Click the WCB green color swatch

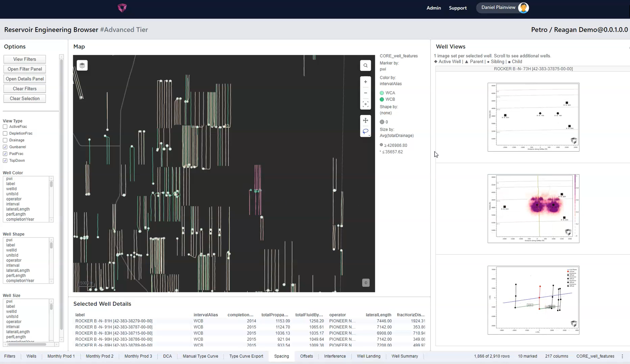click(382, 100)
